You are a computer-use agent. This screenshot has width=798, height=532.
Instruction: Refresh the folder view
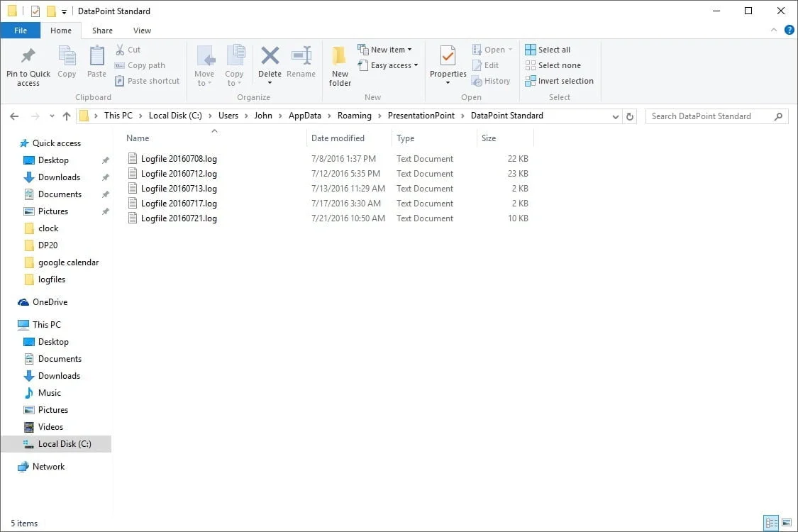coord(630,116)
